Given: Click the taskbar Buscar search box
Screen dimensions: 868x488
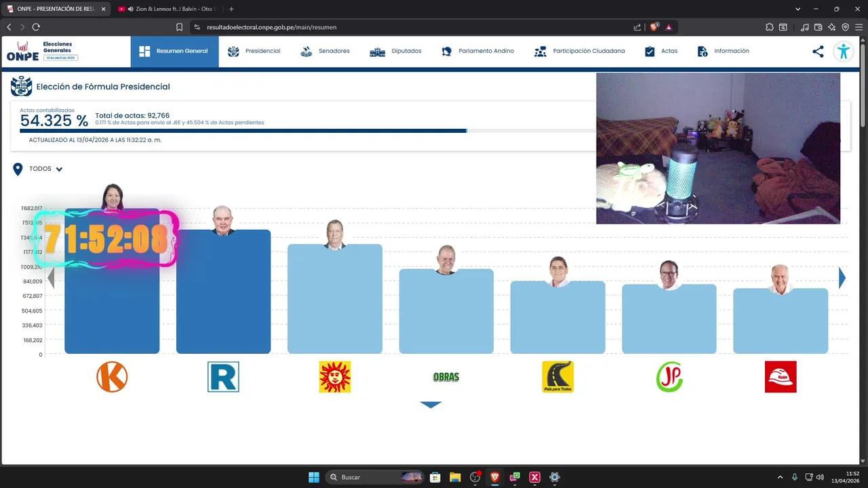Looking at the screenshot, I should 375,477.
